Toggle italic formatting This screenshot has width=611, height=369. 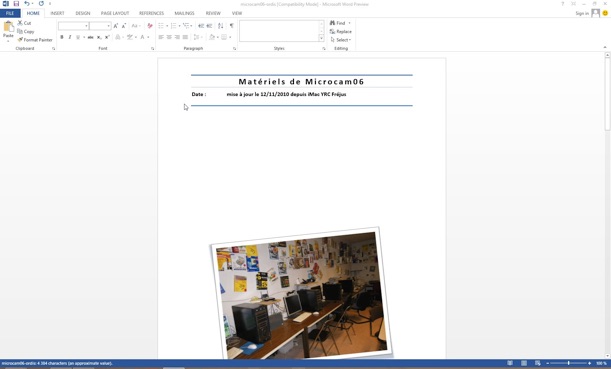point(70,37)
